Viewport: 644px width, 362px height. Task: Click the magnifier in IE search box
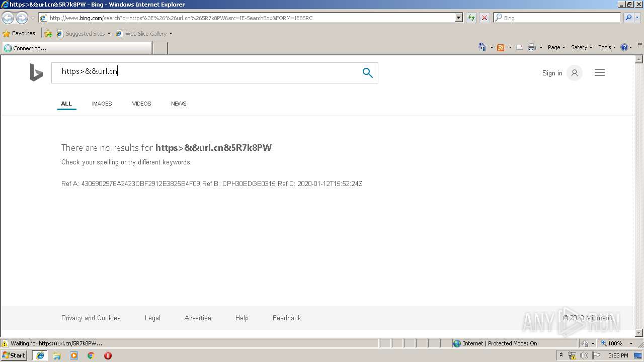(628, 18)
